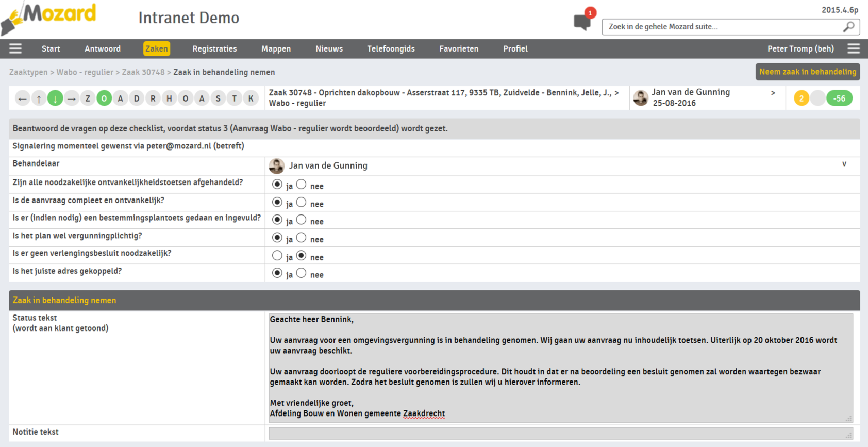This screenshot has height=447, width=868.
Task: Click the Neem zaak in behandeling button
Action: (808, 72)
